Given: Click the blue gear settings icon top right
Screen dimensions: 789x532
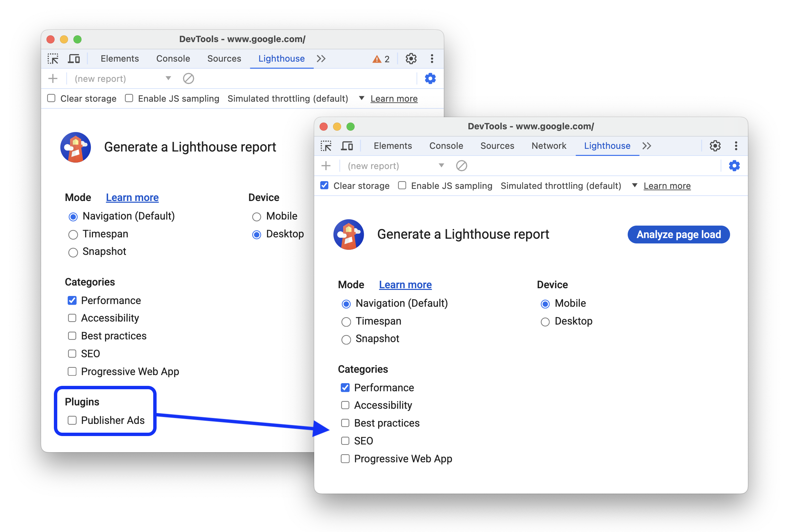Looking at the screenshot, I should point(734,166).
